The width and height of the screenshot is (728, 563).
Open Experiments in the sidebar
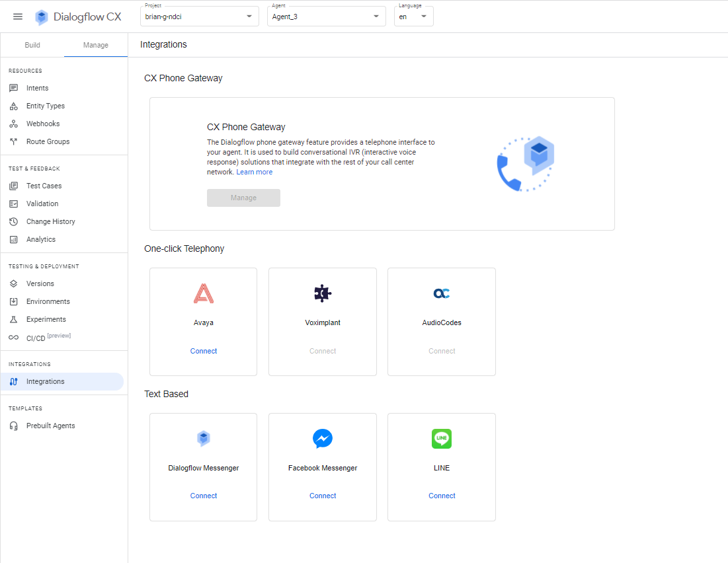coord(63,319)
